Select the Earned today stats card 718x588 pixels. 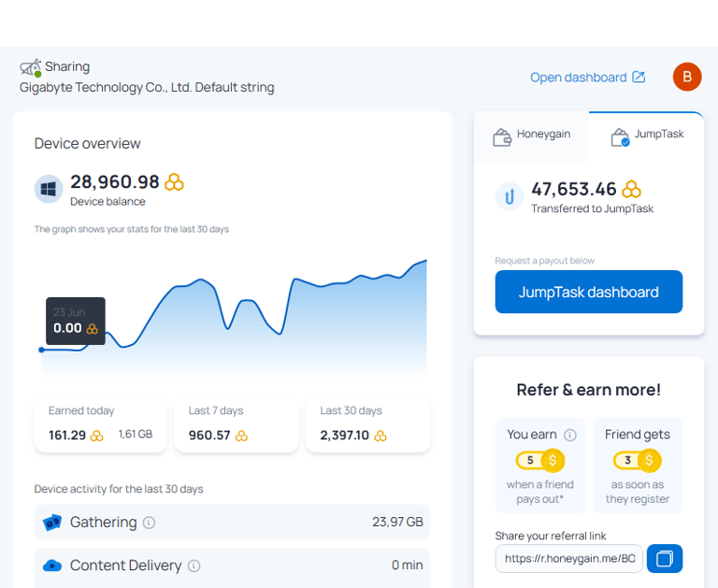point(101,424)
